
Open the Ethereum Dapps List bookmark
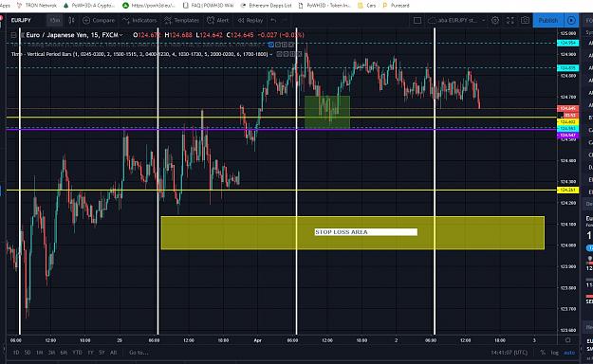pyautogui.click(x=267, y=6)
